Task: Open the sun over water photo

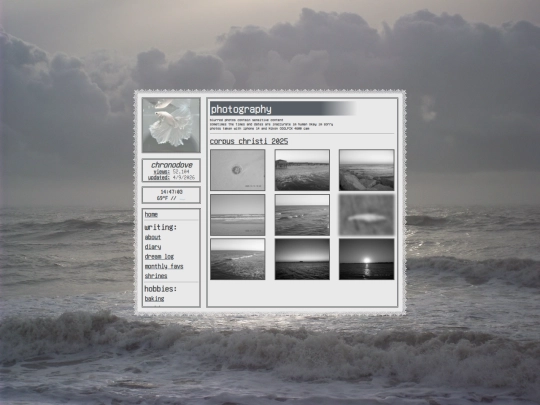Action: pyautogui.click(x=366, y=259)
